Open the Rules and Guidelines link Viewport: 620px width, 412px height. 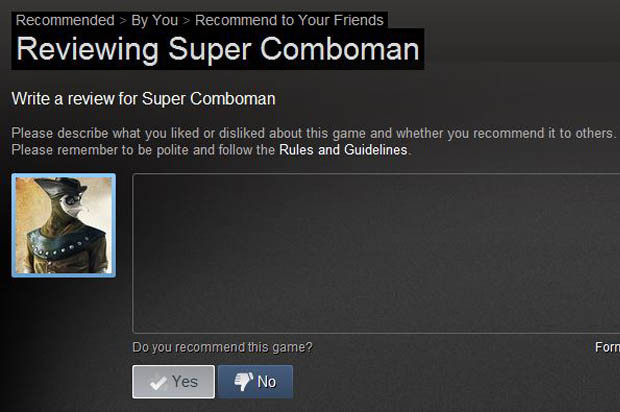[x=343, y=150]
